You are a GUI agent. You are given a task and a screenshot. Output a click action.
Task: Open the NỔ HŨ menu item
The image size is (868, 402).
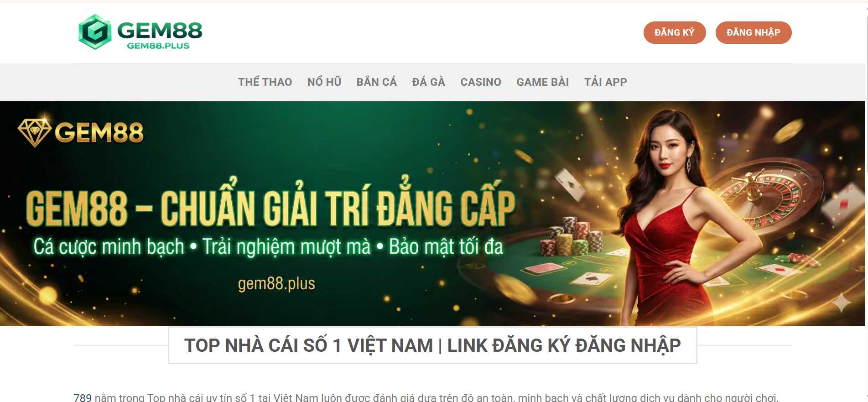(x=324, y=82)
